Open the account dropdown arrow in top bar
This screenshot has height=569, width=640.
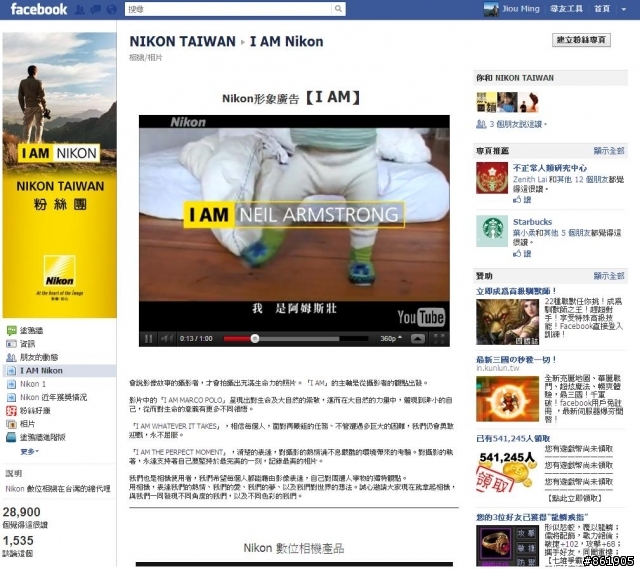[624, 9]
